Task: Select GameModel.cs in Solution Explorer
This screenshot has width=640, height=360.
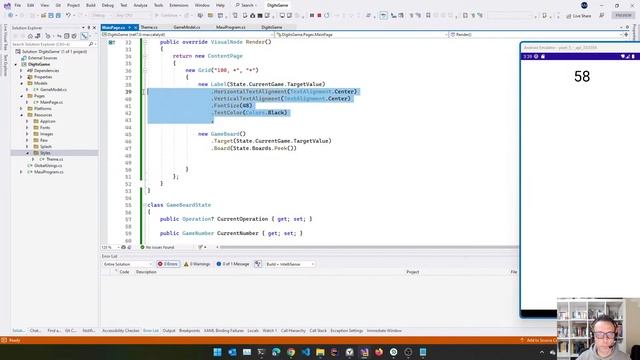Action: 53,90
